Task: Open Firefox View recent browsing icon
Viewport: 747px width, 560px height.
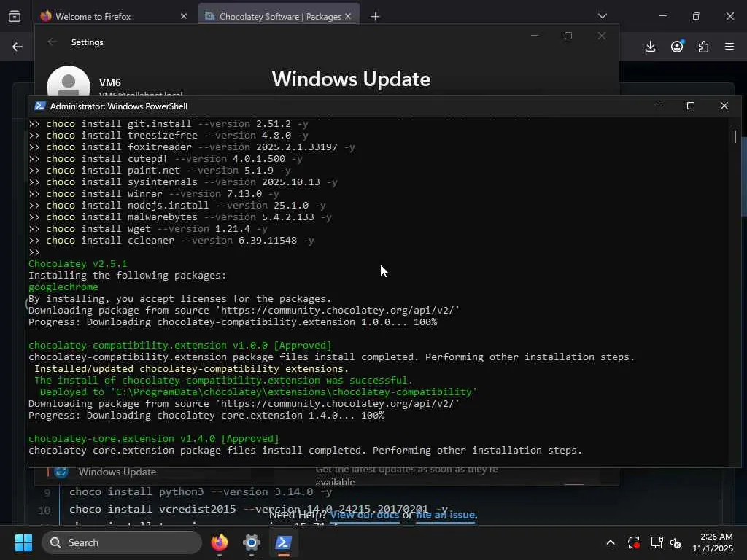Action: [x=15, y=16]
